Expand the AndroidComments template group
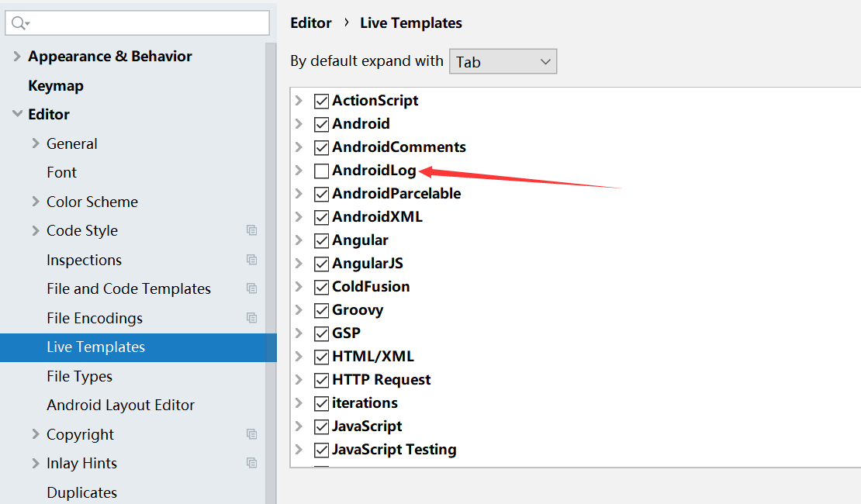Screen dimensions: 861x504 pyautogui.click(x=299, y=147)
